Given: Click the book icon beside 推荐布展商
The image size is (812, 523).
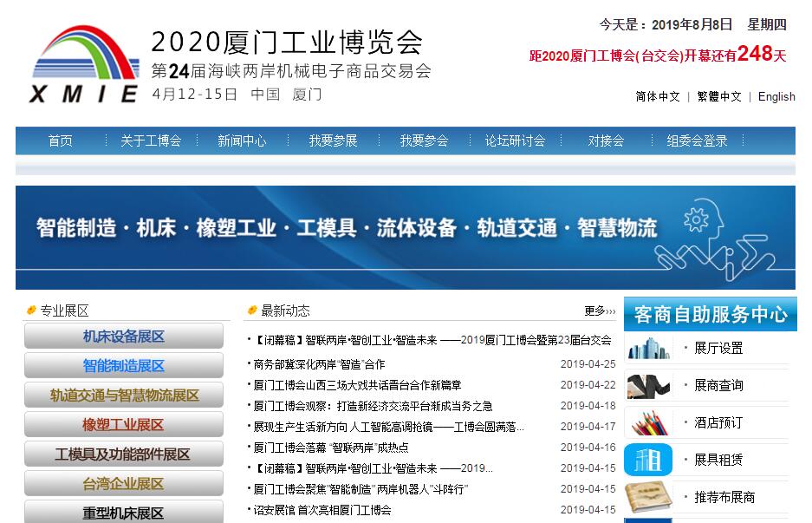Looking at the screenshot, I should pyautogui.click(x=648, y=496).
